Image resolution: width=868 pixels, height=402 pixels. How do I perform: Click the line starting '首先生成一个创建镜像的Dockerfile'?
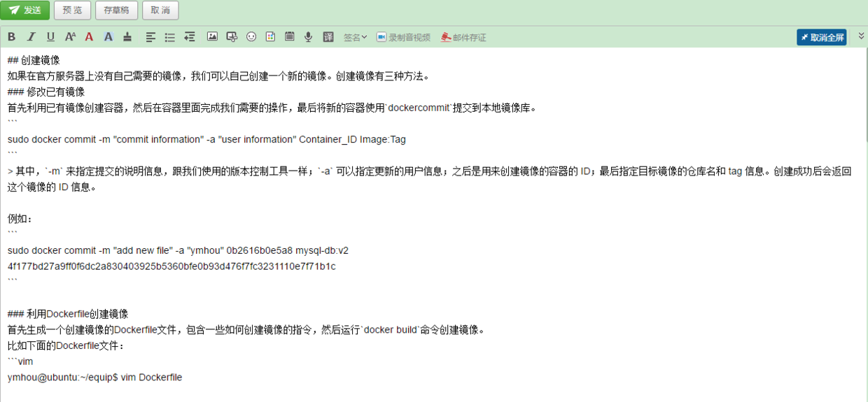coord(246,330)
